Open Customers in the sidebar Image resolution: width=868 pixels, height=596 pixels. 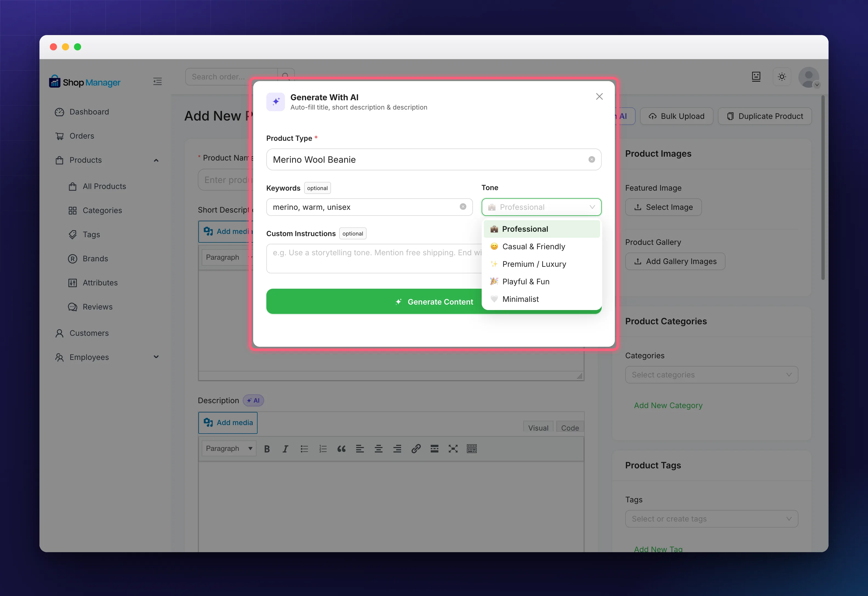89,333
